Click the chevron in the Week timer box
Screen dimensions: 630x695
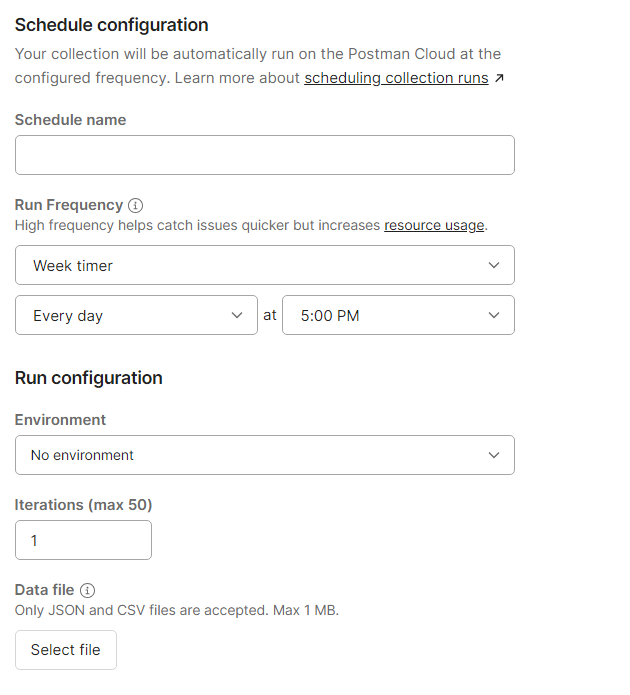tap(494, 265)
